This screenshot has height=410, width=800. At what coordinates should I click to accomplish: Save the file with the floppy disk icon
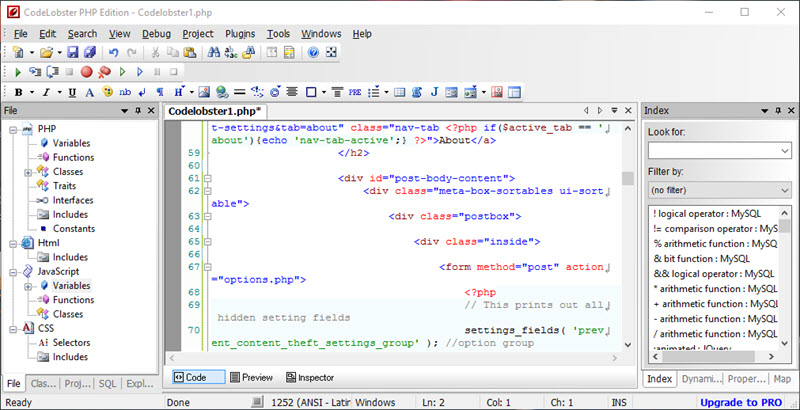(73, 53)
